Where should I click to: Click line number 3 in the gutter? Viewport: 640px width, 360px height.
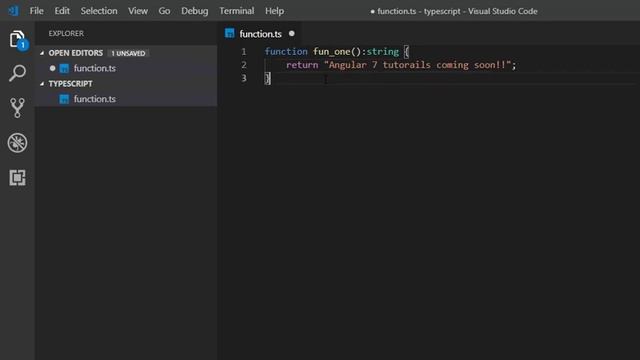tap(244, 78)
